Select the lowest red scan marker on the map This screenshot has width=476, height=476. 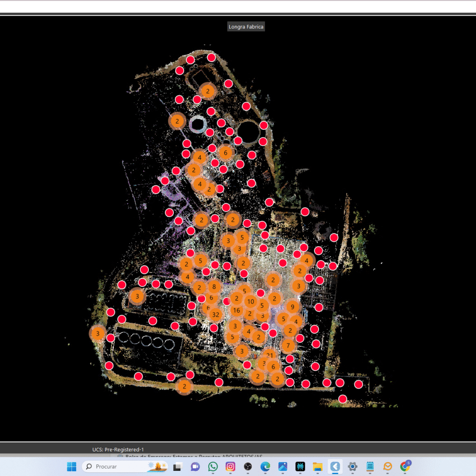click(x=343, y=399)
